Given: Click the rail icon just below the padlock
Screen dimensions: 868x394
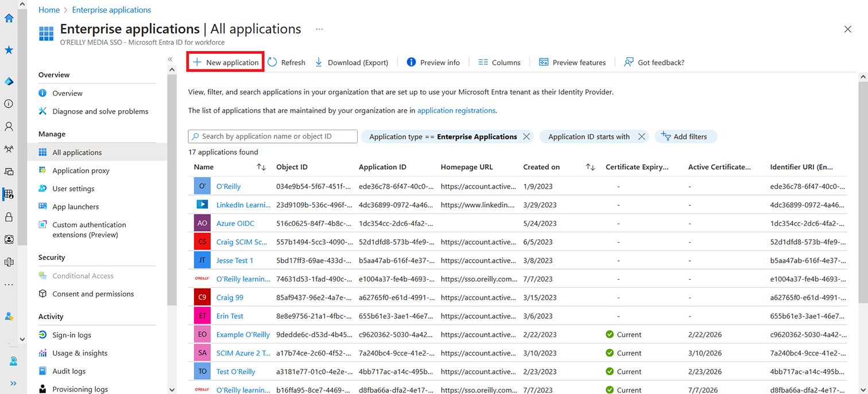Looking at the screenshot, I should click(9, 239).
